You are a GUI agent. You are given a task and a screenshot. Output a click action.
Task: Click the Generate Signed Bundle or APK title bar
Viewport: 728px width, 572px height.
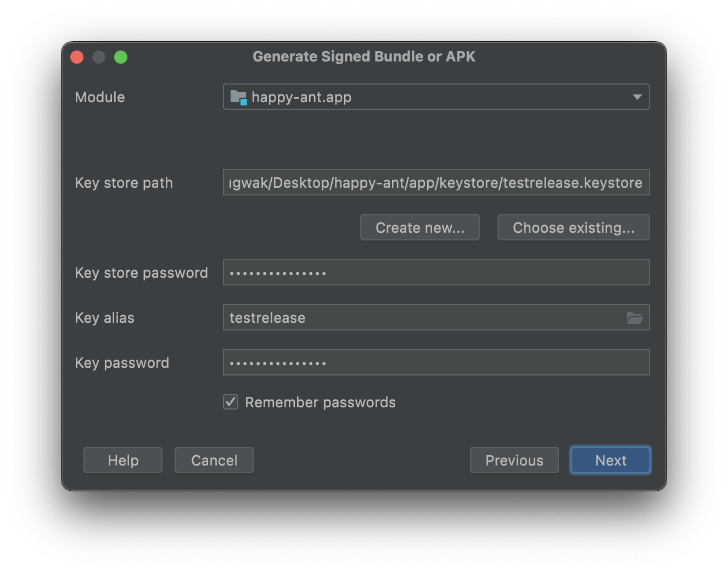[x=364, y=56]
